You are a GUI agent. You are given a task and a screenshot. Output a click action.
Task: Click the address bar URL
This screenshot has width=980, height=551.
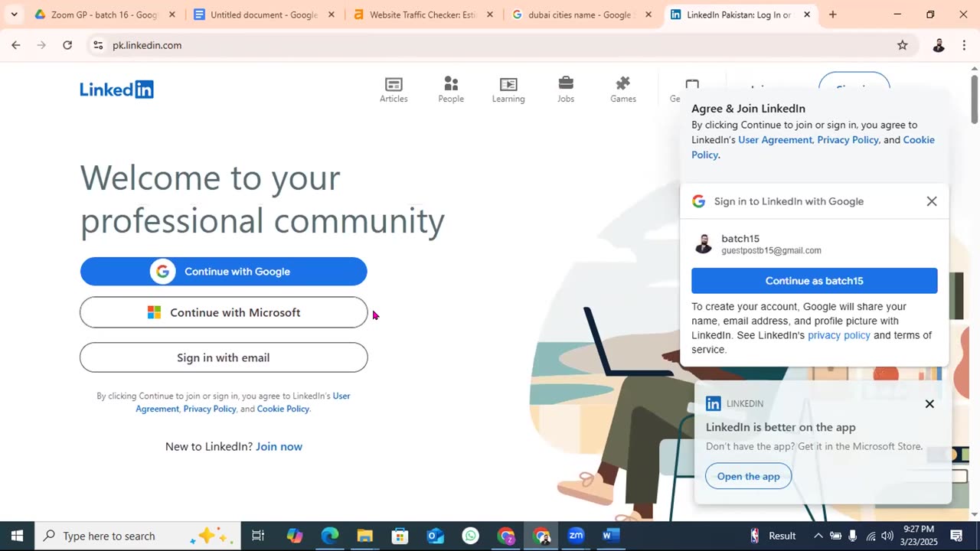(x=147, y=45)
